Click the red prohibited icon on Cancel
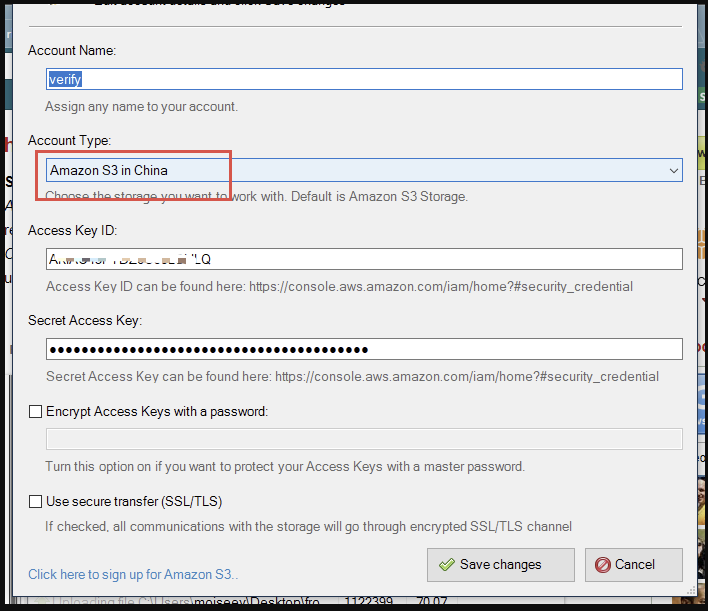Screen dimensions: 708x611 (603, 565)
